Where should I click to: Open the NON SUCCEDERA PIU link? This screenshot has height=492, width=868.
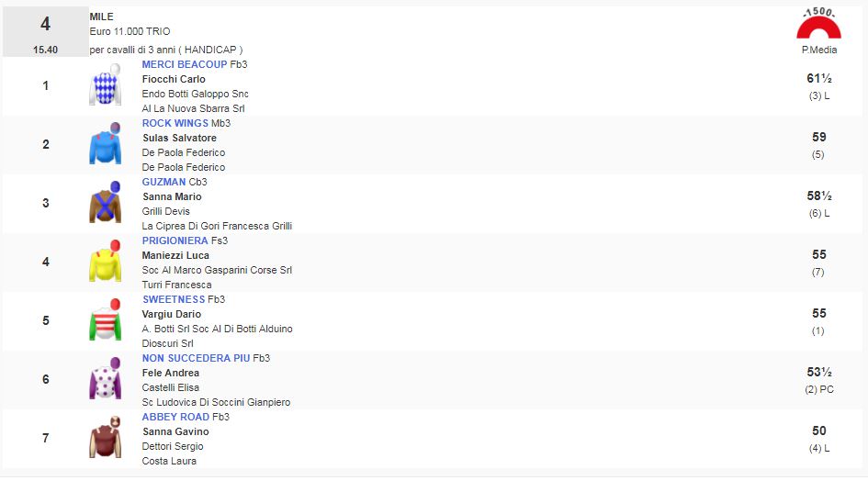196,358
